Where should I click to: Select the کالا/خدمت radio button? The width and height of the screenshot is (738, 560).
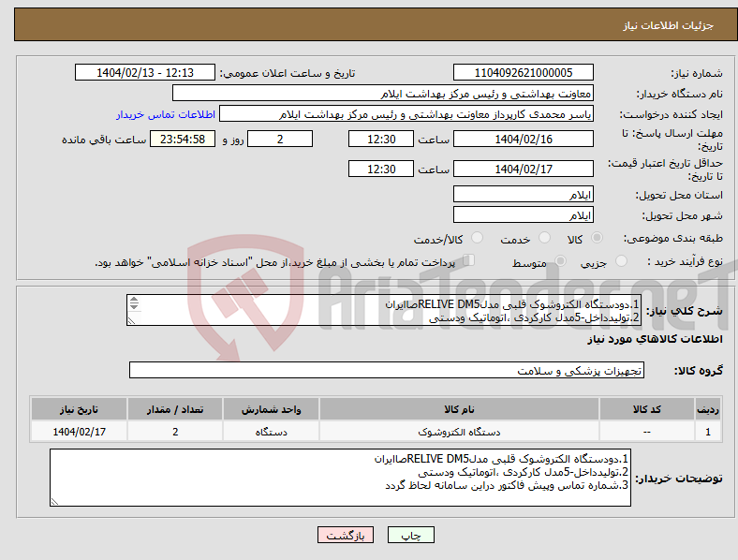pos(477,238)
